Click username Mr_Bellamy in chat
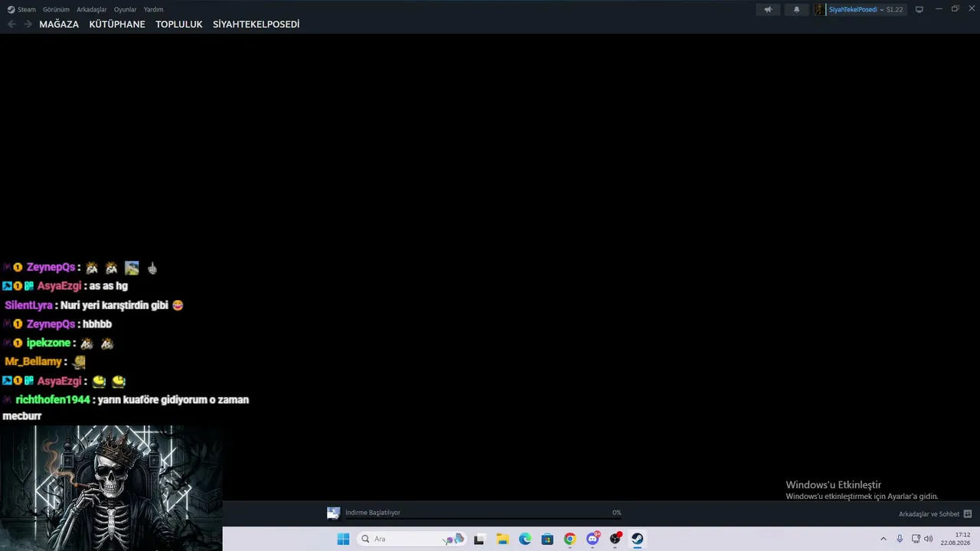The width and height of the screenshot is (980, 551). (x=33, y=361)
